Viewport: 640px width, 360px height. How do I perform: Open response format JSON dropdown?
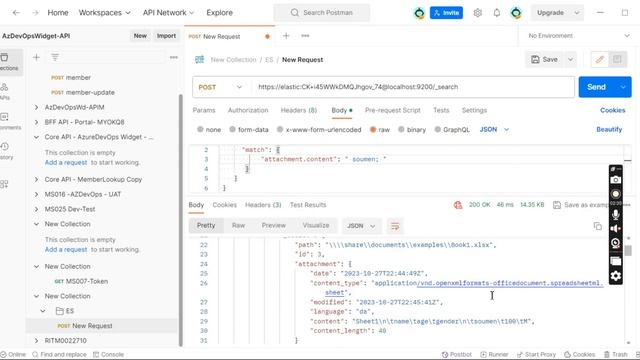(x=361, y=226)
